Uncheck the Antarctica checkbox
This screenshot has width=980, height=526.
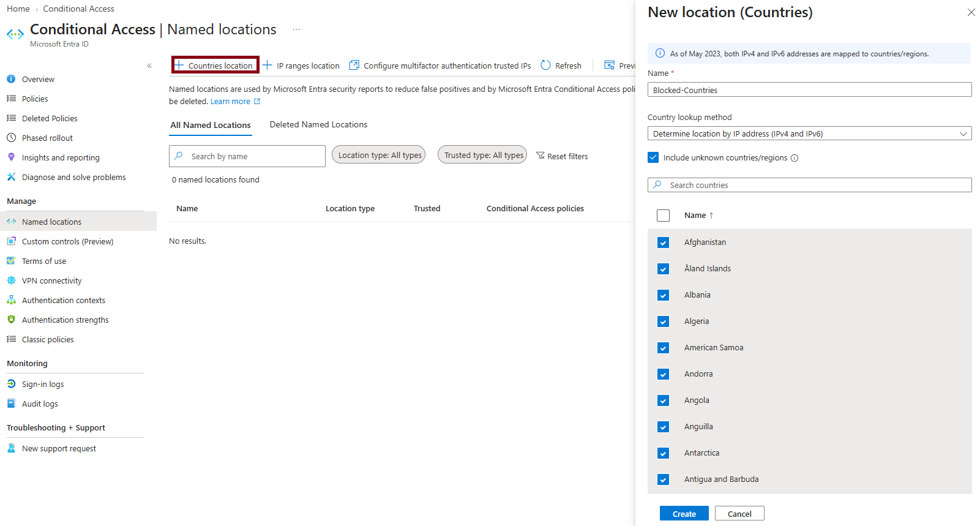(663, 453)
